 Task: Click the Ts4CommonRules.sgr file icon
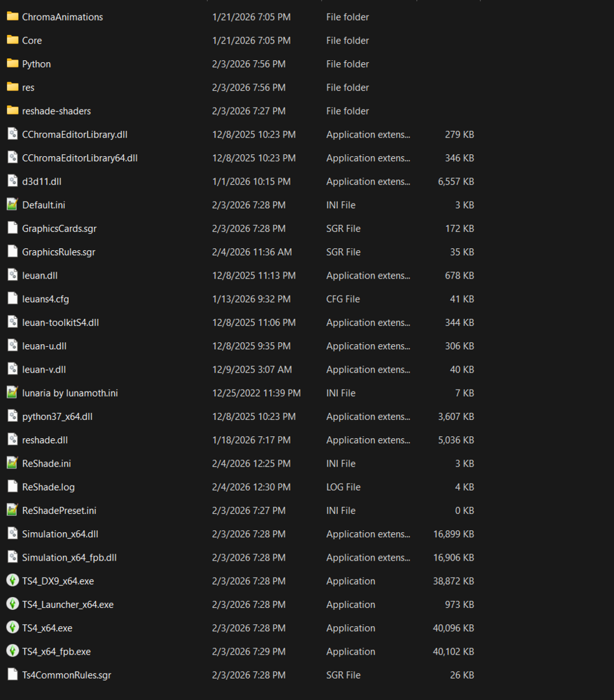tap(12, 675)
